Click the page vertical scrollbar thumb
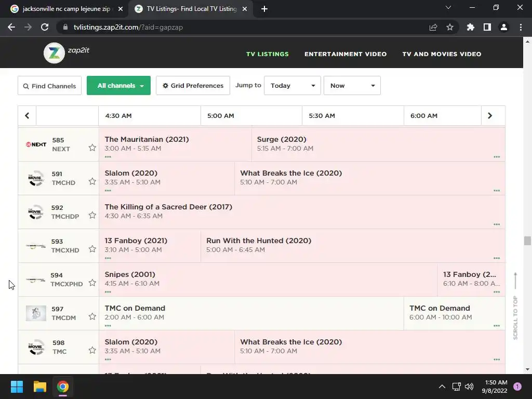 click(527, 241)
